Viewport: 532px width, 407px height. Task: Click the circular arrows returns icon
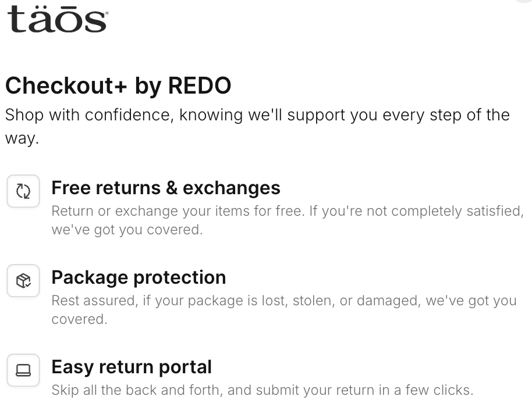23,191
